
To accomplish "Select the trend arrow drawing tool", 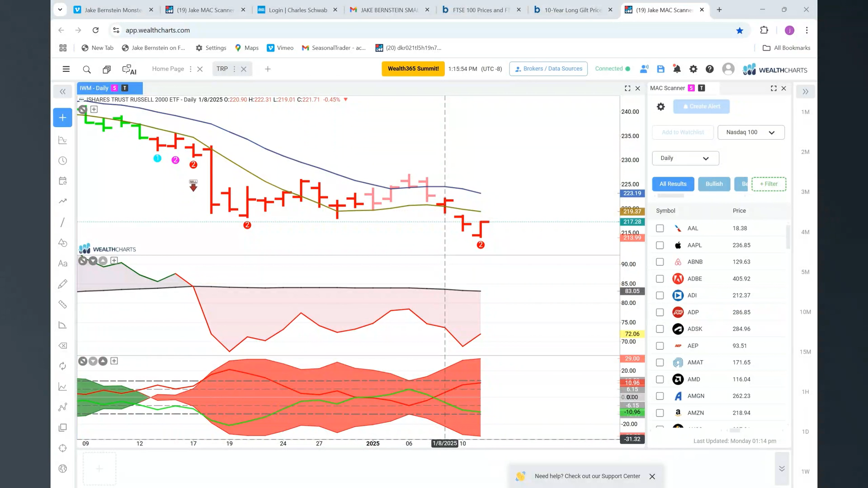I will click(63, 201).
